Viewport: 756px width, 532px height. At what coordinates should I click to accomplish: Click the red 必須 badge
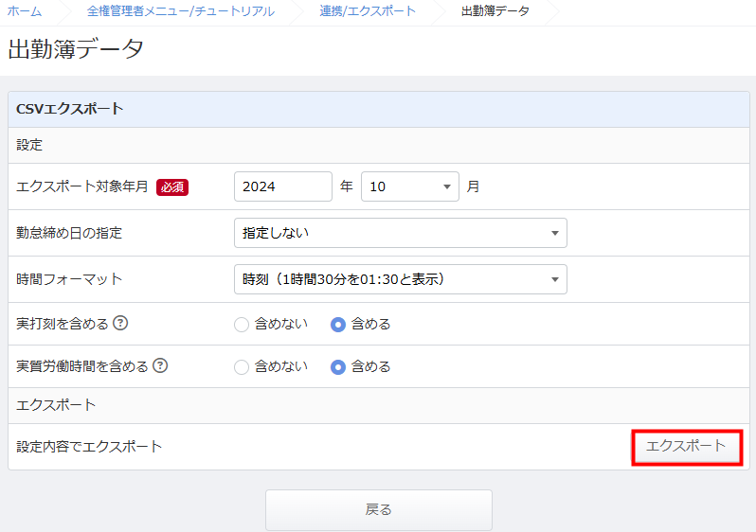[172, 187]
